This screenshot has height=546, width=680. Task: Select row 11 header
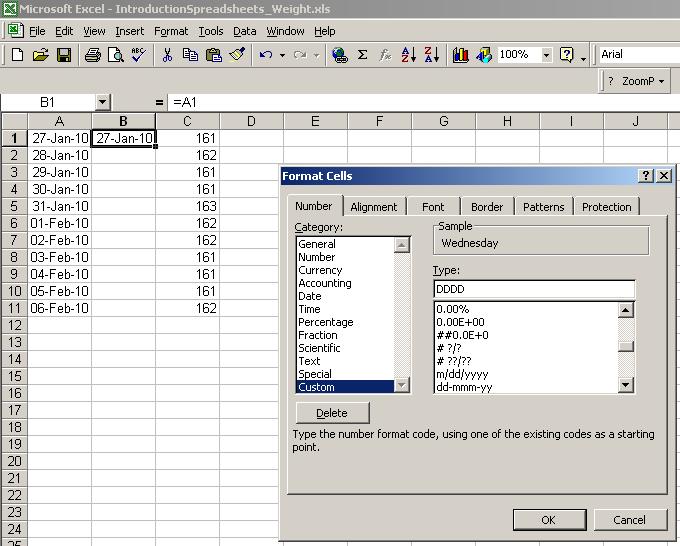(14, 308)
